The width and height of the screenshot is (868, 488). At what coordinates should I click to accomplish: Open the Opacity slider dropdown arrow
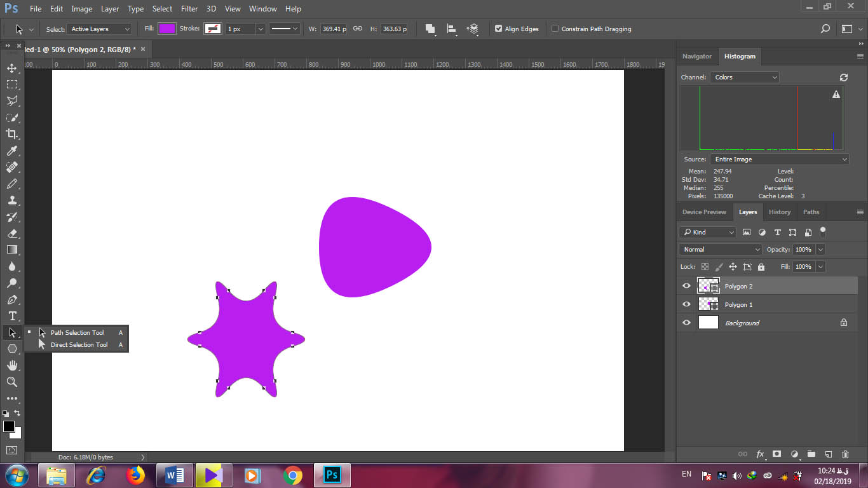click(x=820, y=250)
